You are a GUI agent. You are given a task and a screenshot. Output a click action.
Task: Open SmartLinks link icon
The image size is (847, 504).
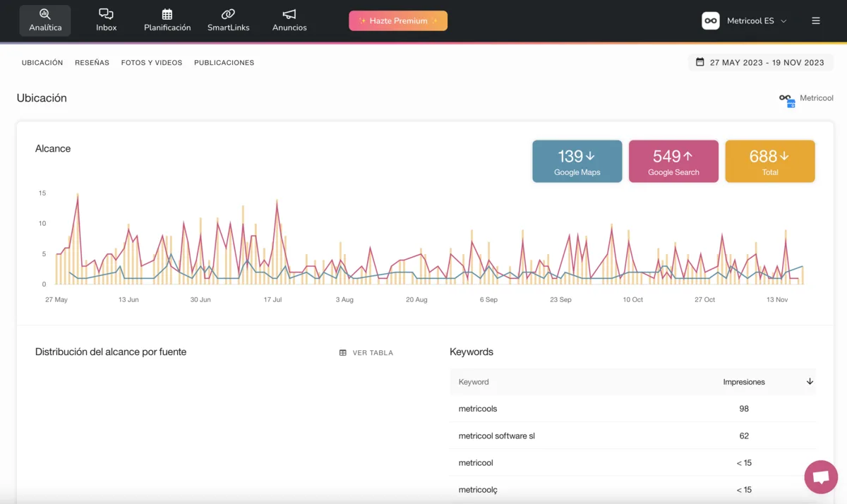(x=228, y=14)
